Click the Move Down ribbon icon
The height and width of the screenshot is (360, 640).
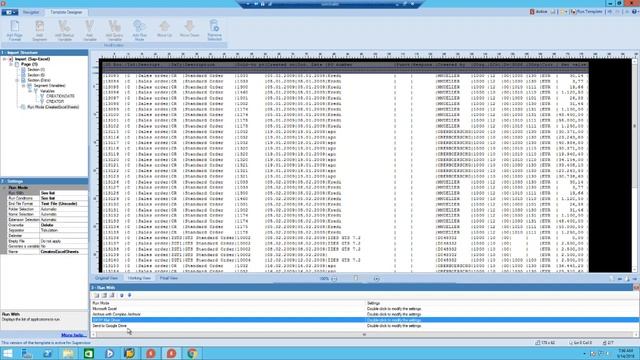pos(189,29)
